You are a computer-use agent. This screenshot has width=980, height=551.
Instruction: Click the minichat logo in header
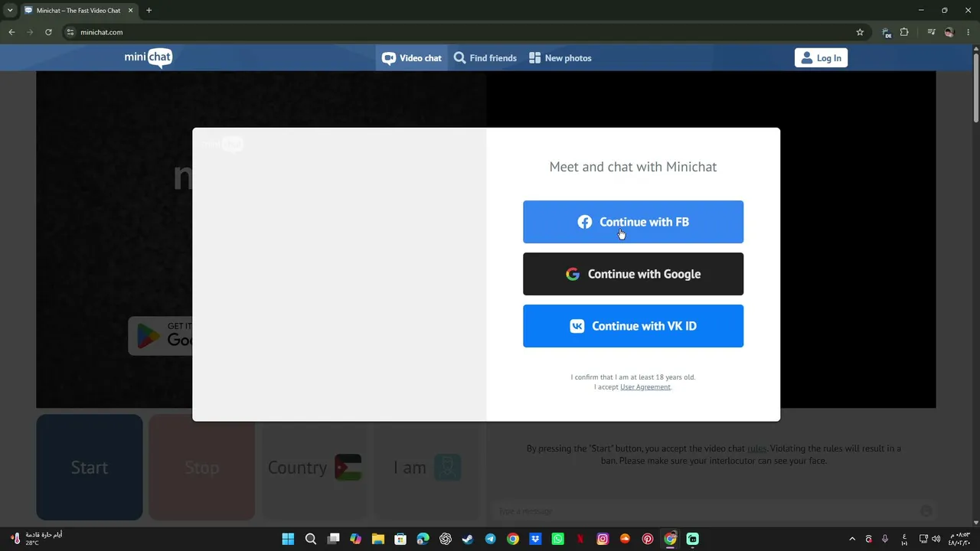(x=149, y=57)
